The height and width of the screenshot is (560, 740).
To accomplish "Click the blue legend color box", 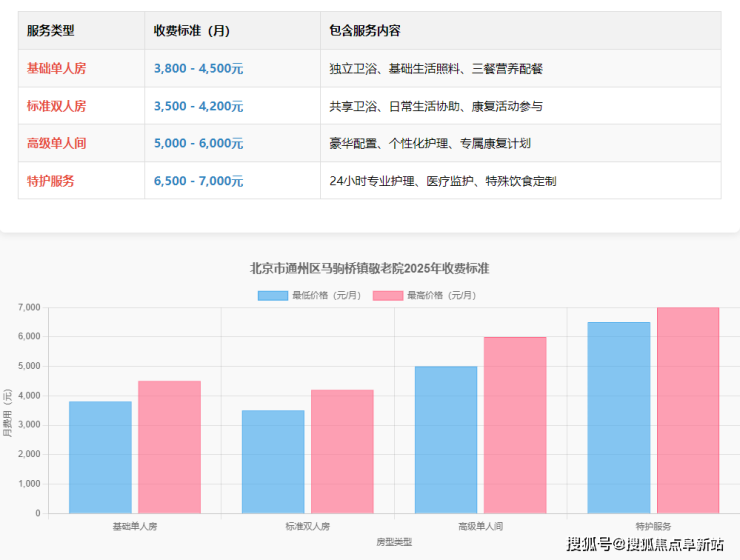I will tap(272, 296).
